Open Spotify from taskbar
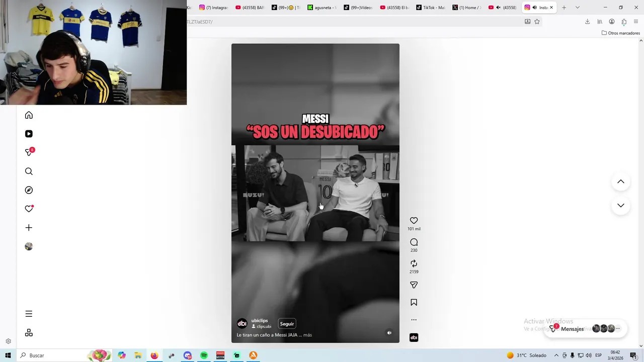The width and height of the screenshot is (644, 362). point(204,355)
